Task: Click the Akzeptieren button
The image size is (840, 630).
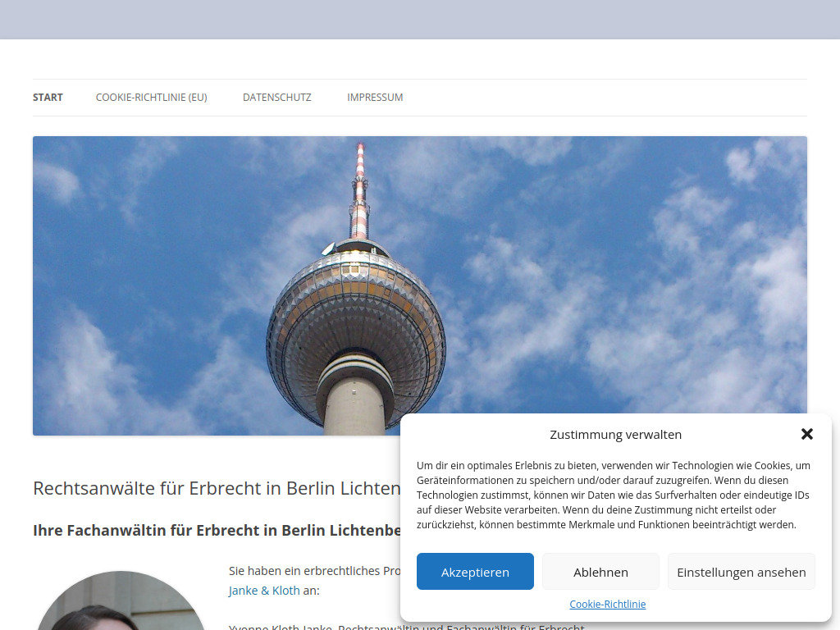Action: click(475, 572)
